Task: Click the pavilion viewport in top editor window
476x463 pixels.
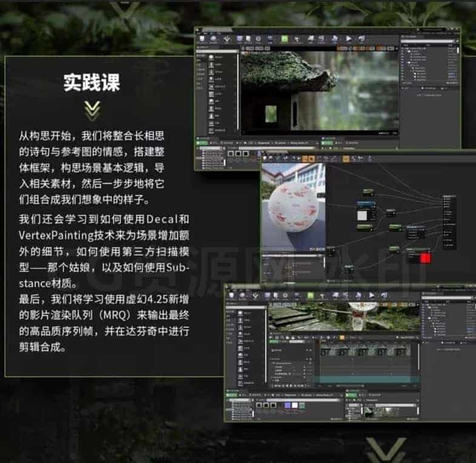Action: pos(320,93)
